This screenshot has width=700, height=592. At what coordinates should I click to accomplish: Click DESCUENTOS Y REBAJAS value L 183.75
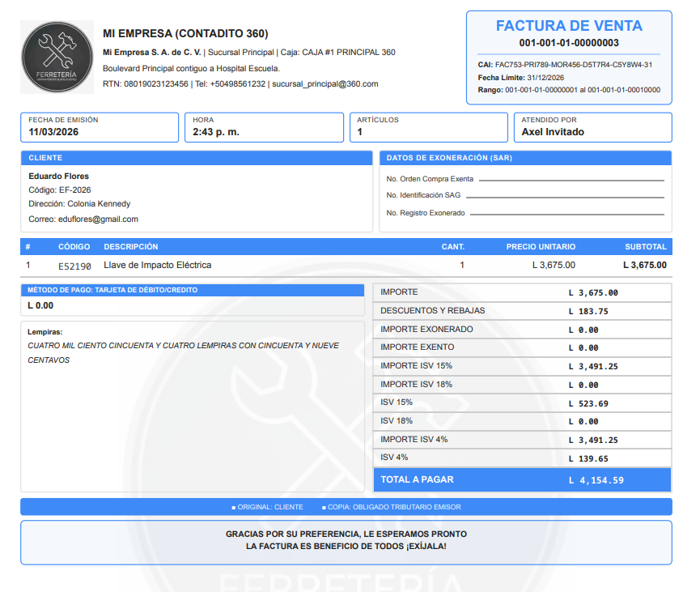click(588, 312)
